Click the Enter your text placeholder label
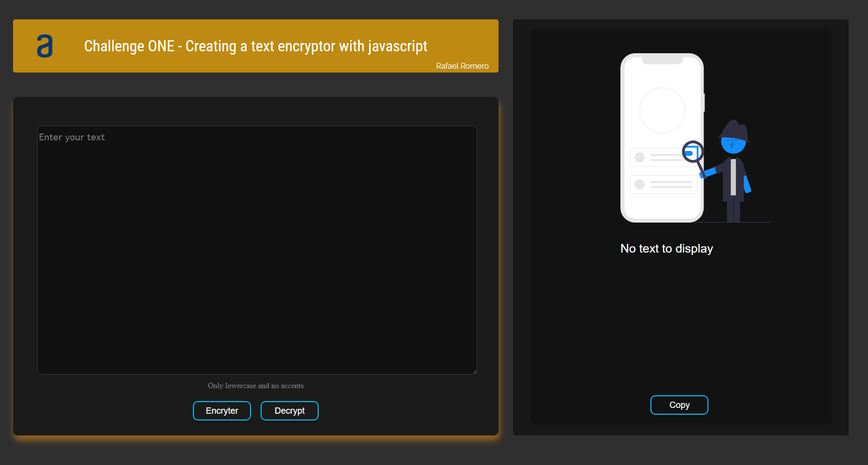This screenshot has height=465, width=868. (x=72, y=137)
